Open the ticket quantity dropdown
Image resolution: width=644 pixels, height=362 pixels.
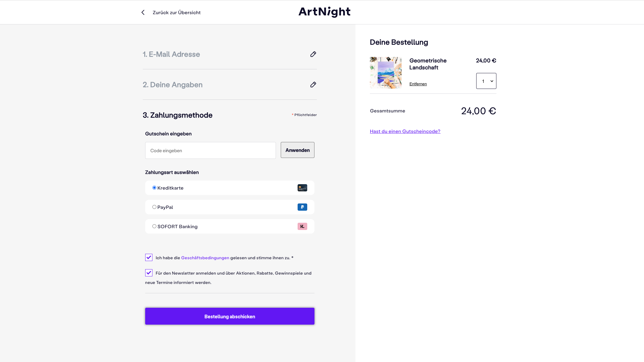(x=486, y=81)
